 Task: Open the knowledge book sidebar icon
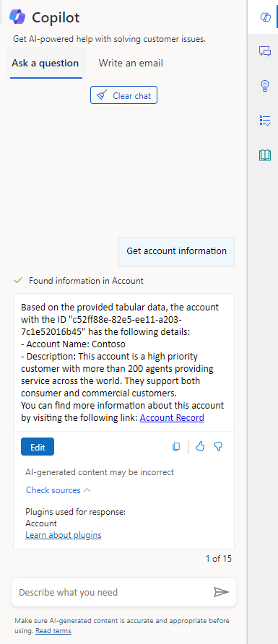click(265, 155)
